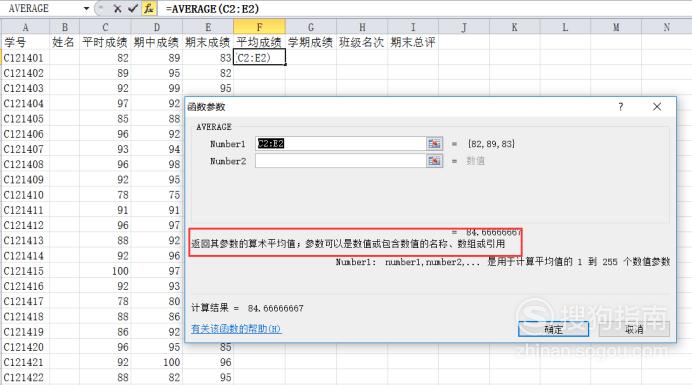Click the 期末总评 header cell
The width and height of the screenshot is (692, 385).
(x=413, y=42)
